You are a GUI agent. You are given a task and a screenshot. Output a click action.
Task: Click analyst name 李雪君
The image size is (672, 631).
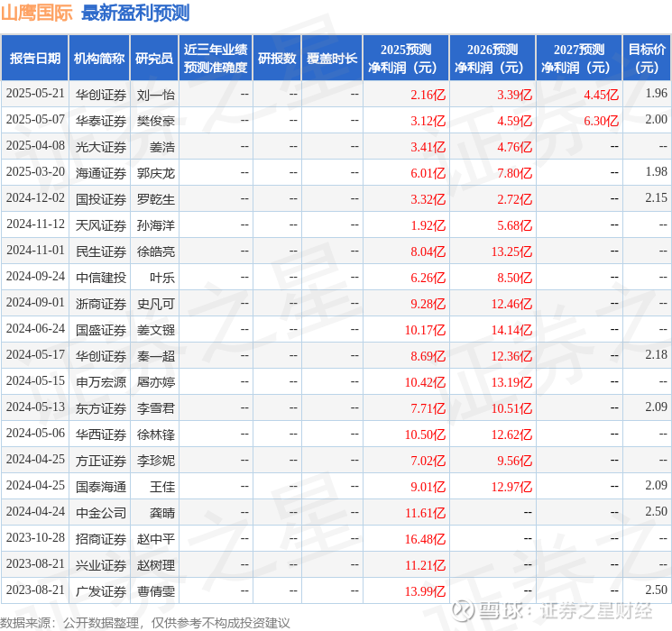pyautogui.click(x=155, y=408)
